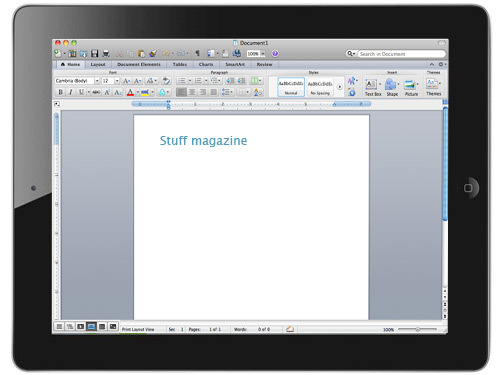The width and height of the screenshot is (500, 375).
Task: Set Justify text alignment
Action: pyautogui.click(x=214, y=92)
